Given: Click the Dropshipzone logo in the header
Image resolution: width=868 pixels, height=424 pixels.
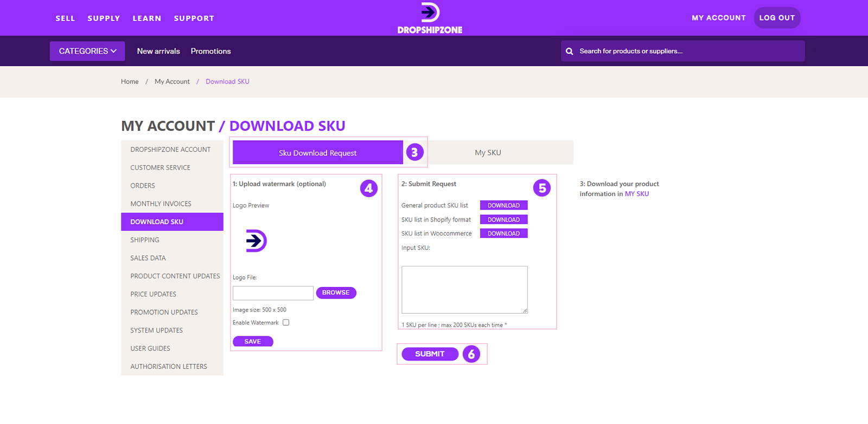Looking at the screenshot, I should 430,18.
